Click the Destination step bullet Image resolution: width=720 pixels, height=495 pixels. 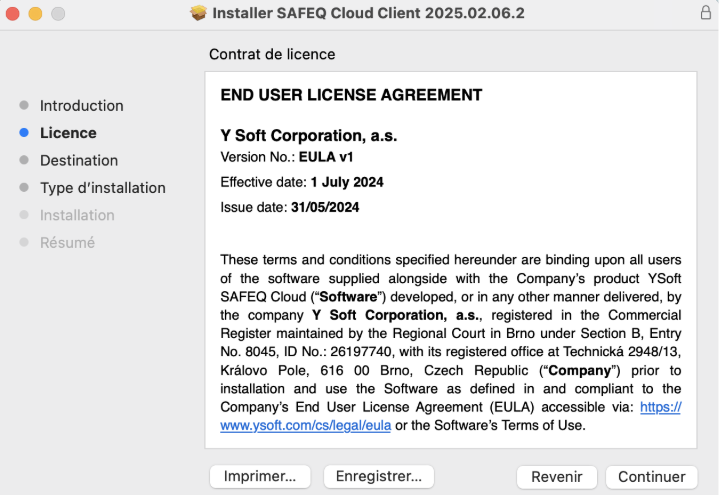tap(24, 160)
